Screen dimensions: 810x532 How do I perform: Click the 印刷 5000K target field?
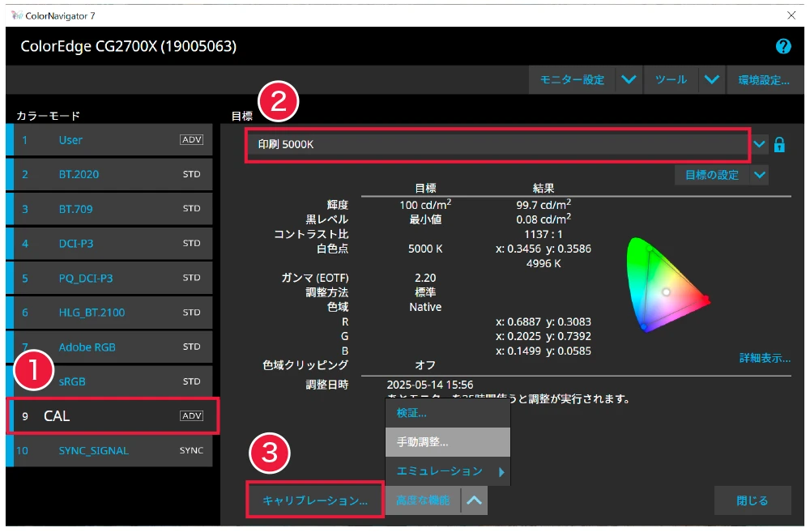497,145
